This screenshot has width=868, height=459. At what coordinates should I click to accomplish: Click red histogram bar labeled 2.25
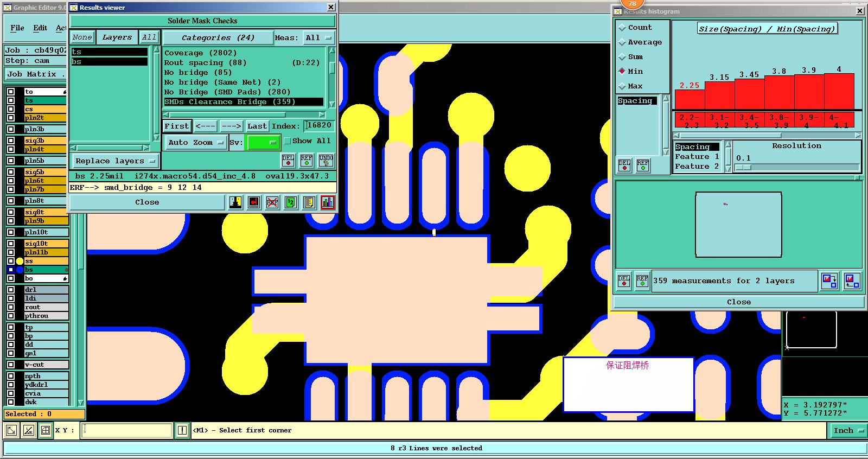pos(690,100)
